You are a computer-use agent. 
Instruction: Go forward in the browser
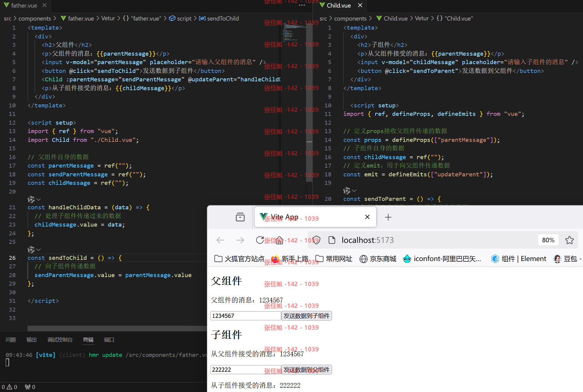[240, 240]
